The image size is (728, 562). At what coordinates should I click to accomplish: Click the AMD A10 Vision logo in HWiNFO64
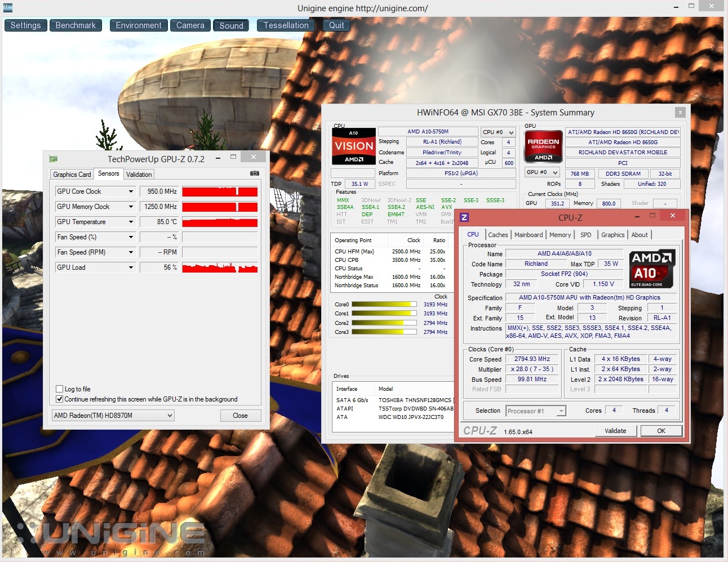[354, 146]
